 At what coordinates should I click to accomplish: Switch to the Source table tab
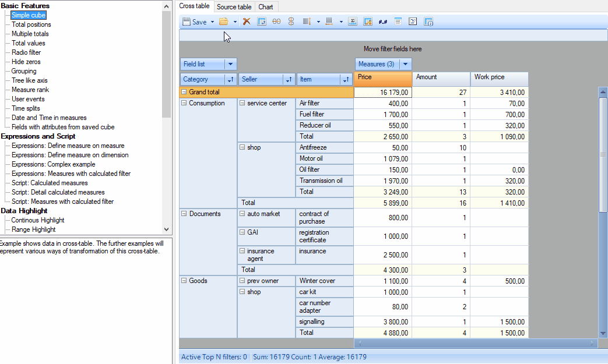(234, 7)
